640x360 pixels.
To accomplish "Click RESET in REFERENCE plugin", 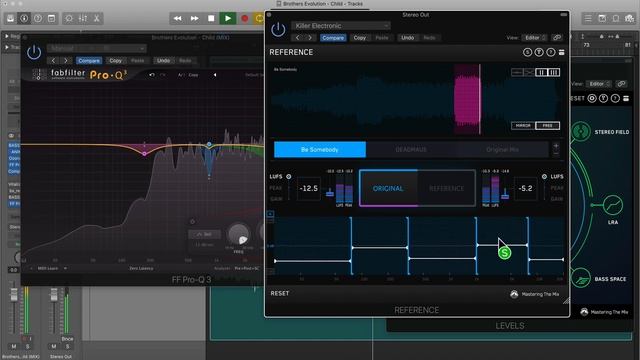I will coord(280,293).
